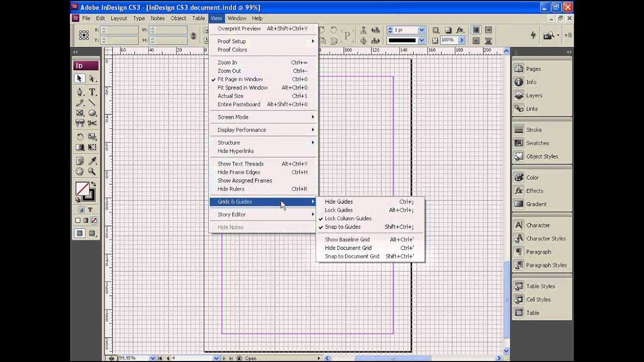
Task: Select the Pen tool
Action: pos(79,92)
